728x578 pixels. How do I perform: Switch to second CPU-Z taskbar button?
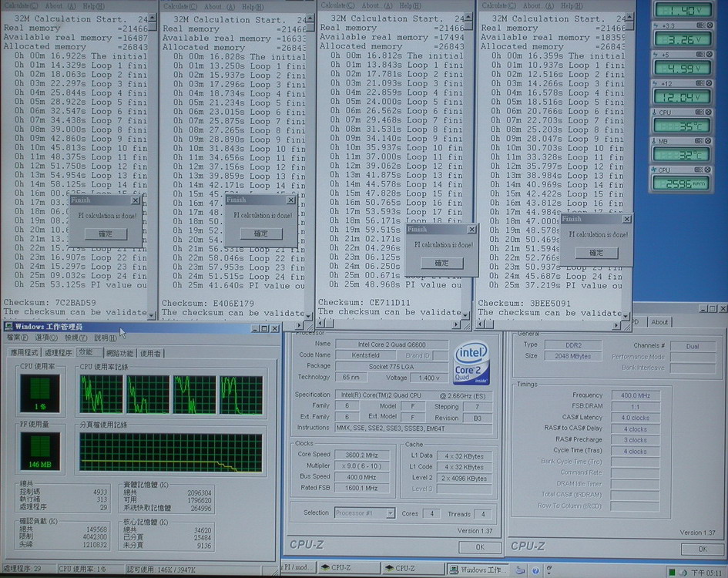tap(412, 568)
